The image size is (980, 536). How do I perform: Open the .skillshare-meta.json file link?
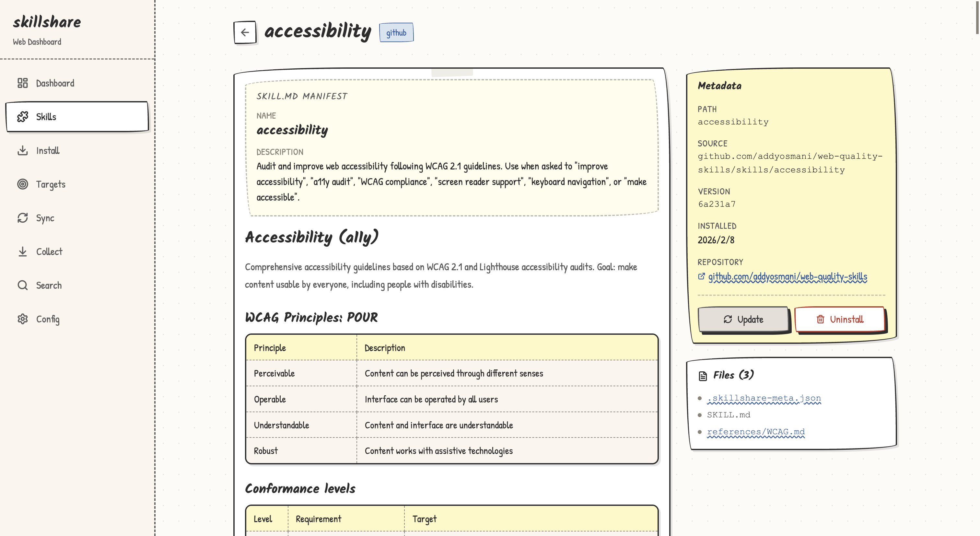point(764,398)
